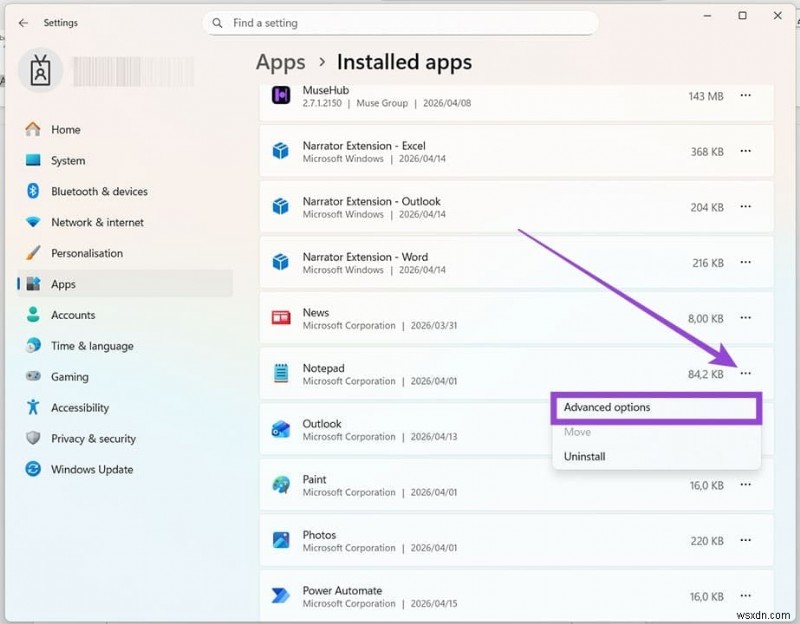
Task: Click the Gaming controller icon
Action: [33, 377]
